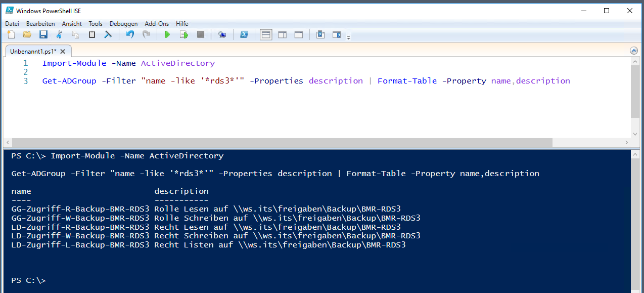Image resolution: width=644 pixels, height=293 pixels.
Task: Show the command add-on pane icon
Action: (x=337, y=35)
